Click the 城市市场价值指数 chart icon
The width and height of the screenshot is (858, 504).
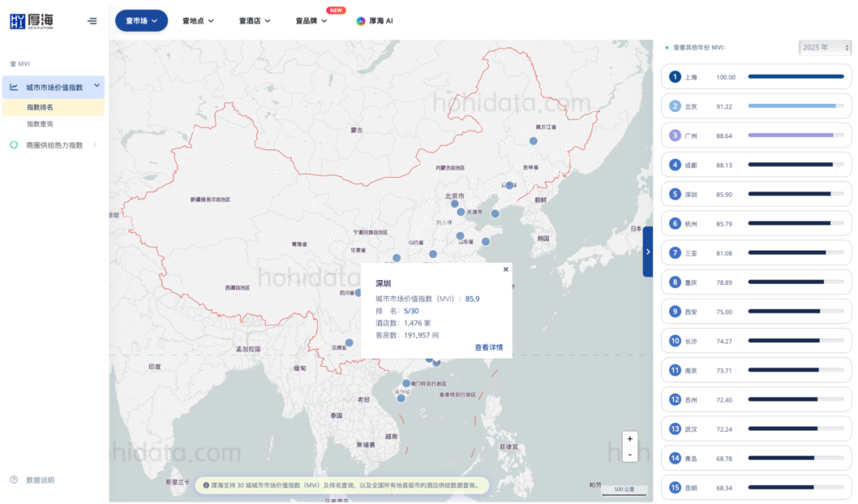[x=14, y=87]
